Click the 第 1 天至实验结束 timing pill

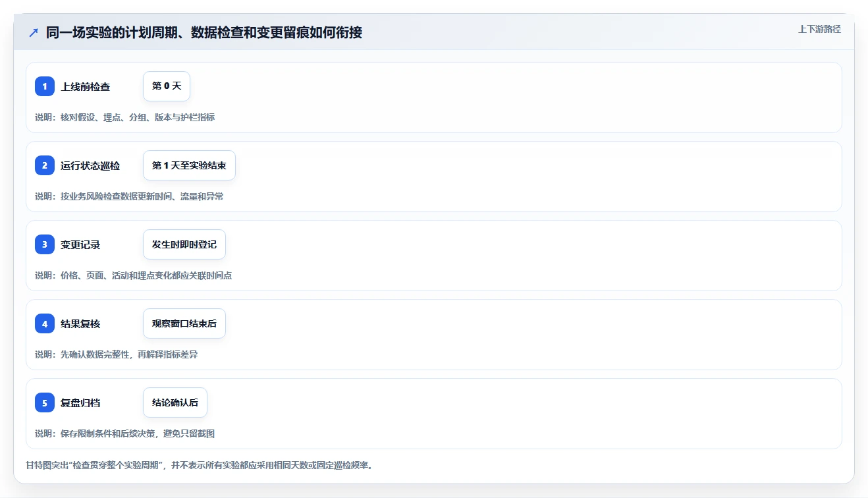(189, 165)
